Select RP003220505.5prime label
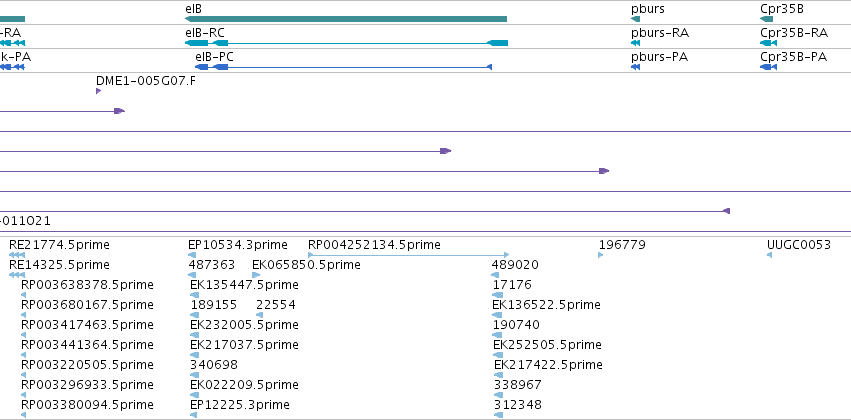Screen dimensions: 851x420 point(87,365)
